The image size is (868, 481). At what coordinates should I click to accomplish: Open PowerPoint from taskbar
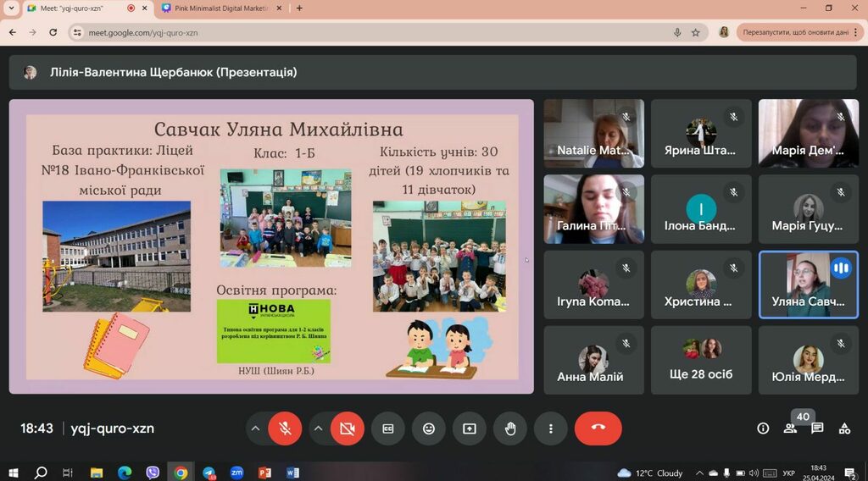click(x=264, y=473)
